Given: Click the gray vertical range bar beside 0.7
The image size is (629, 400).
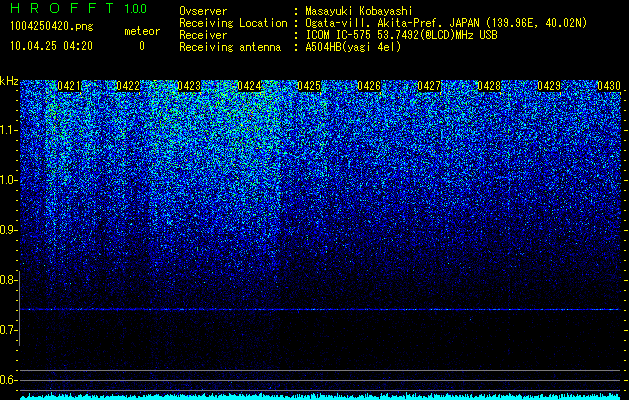Looking at the screenshot, I should (19, 309).
